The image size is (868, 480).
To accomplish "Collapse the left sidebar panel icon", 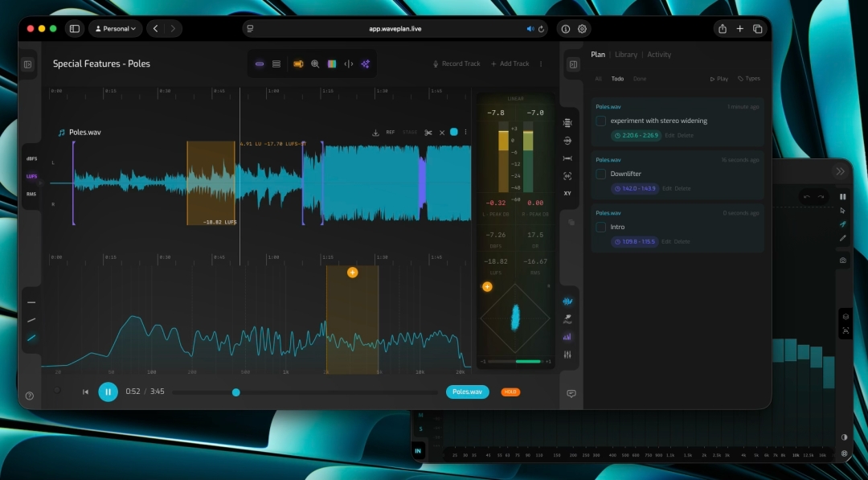I will point(27,65).
